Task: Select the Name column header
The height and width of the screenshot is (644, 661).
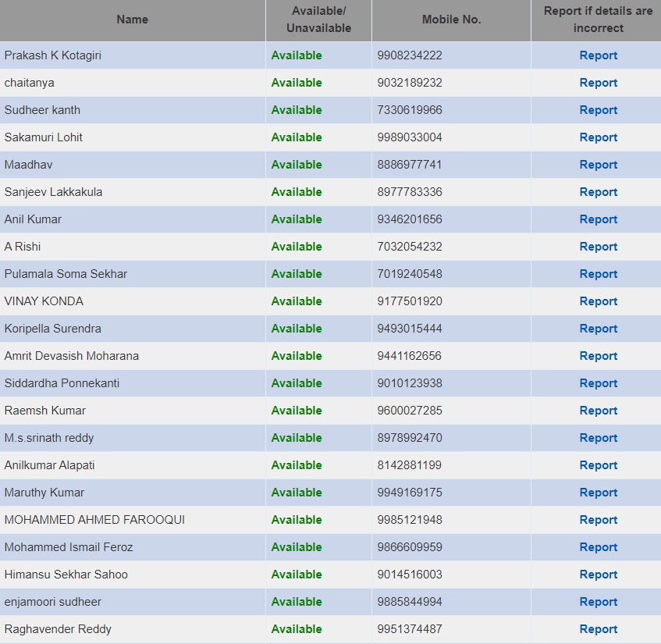Action: click(x=133, y=20)
